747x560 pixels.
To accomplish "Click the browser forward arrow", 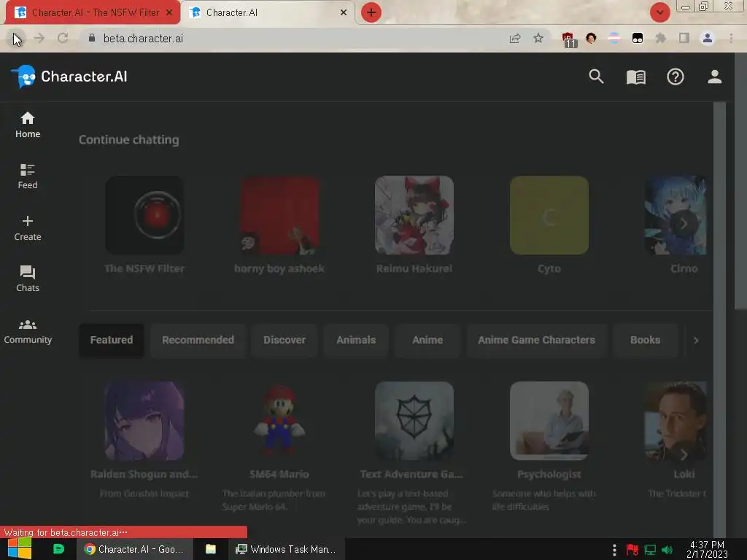I will 39,39.
